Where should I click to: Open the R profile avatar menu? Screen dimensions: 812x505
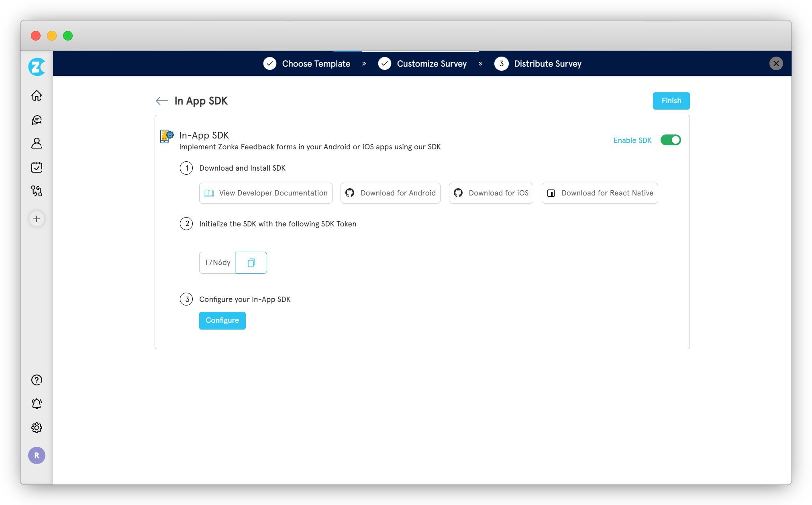(37, 455)
